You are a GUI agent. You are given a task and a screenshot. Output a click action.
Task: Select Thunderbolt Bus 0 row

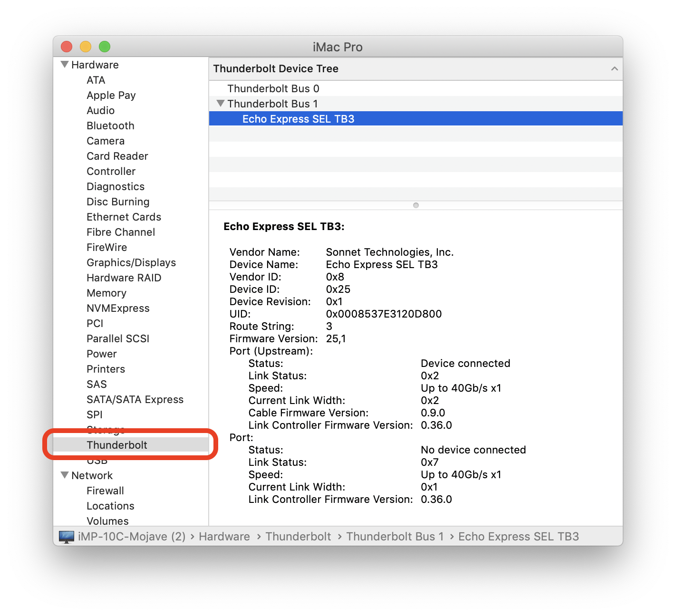point(416,88)
